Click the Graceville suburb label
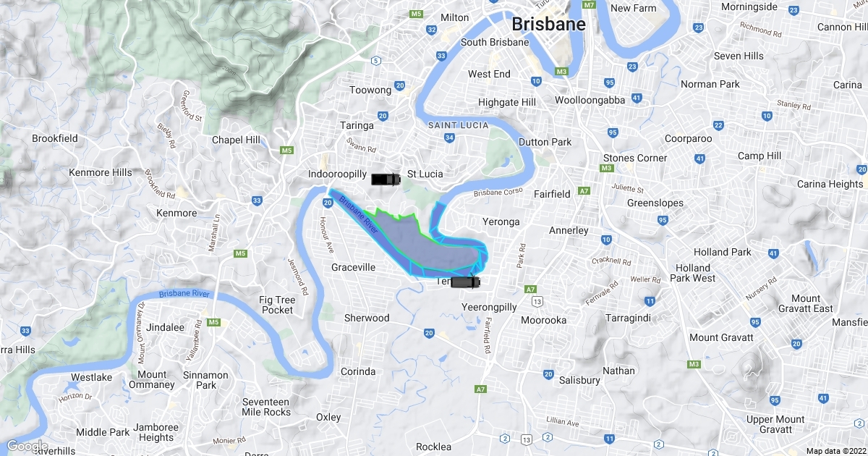This screenshot has width=868, height=456. (x=354, y=267)
